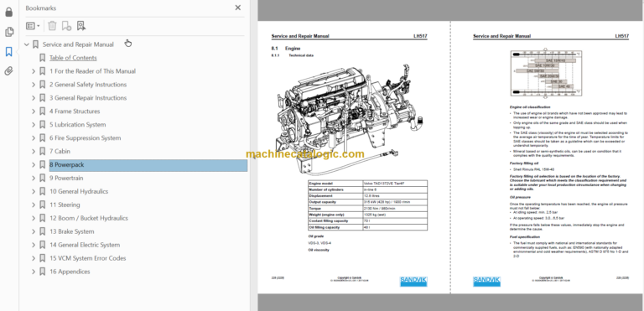This screenshot has width=644, height=311.
Task: Go to '3 General Repair Instructions' bookmark
Action: pyautogui.click(x=88, y=98)
